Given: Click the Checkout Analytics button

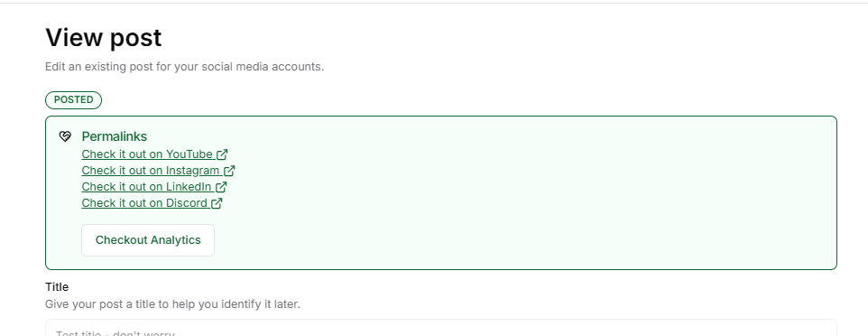Looking at the screenshot, I should click(148, 240).
